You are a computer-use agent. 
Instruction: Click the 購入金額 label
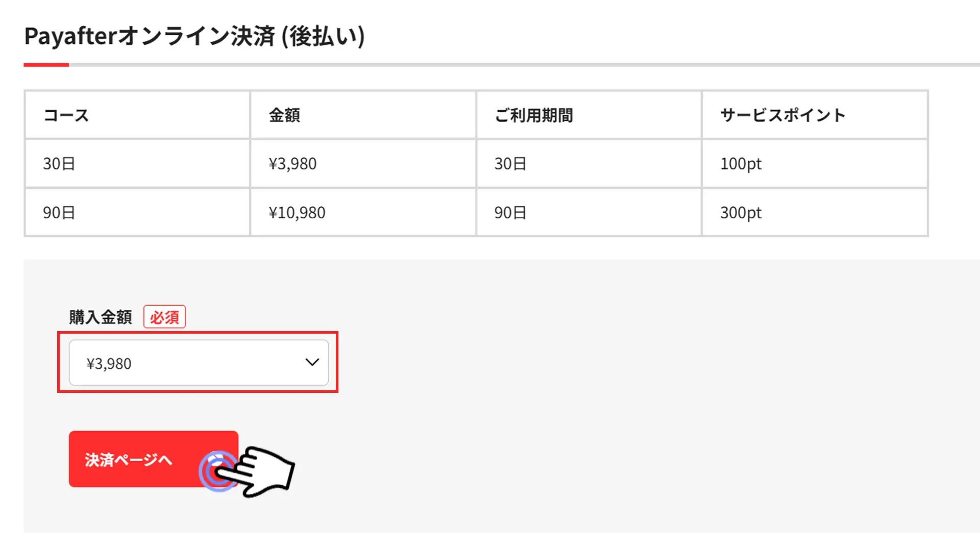(101, 317)
